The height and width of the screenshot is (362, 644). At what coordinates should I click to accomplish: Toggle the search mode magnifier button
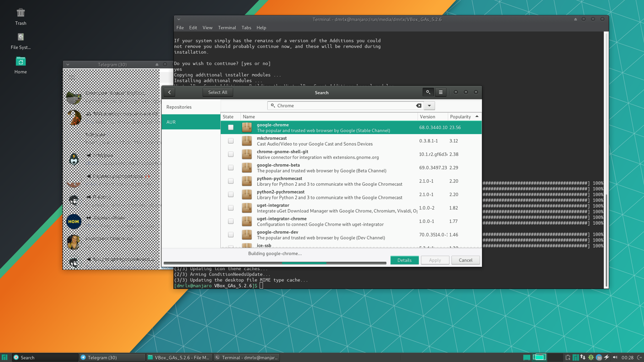(x=428, y=92)
